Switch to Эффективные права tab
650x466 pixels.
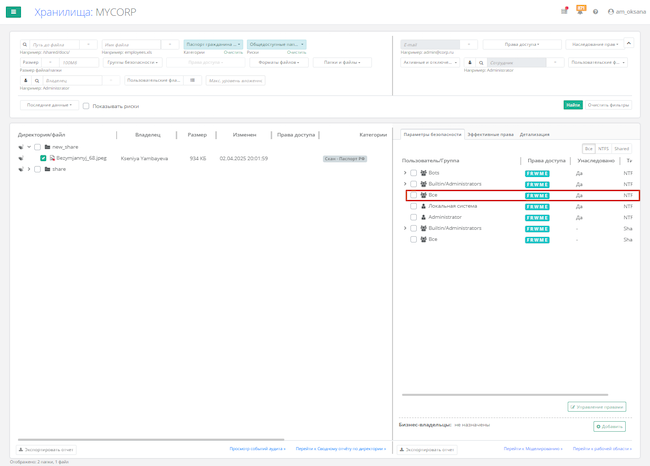(490, 135)
